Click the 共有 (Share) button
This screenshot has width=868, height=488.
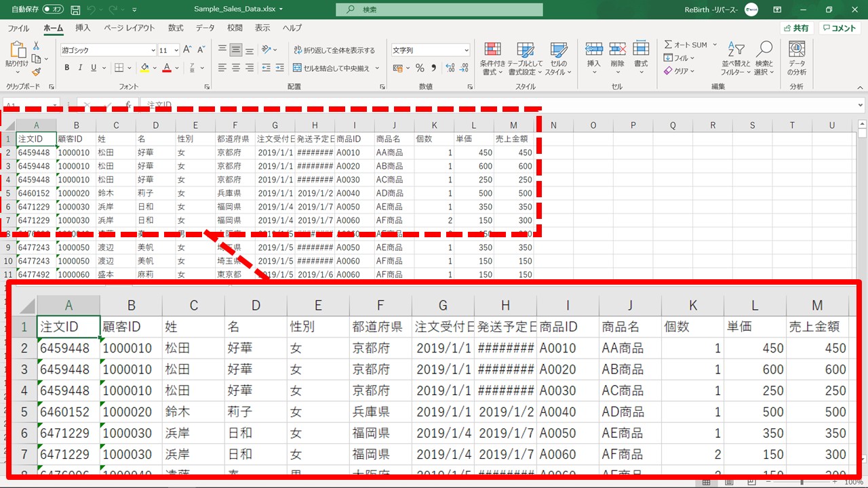796,28
